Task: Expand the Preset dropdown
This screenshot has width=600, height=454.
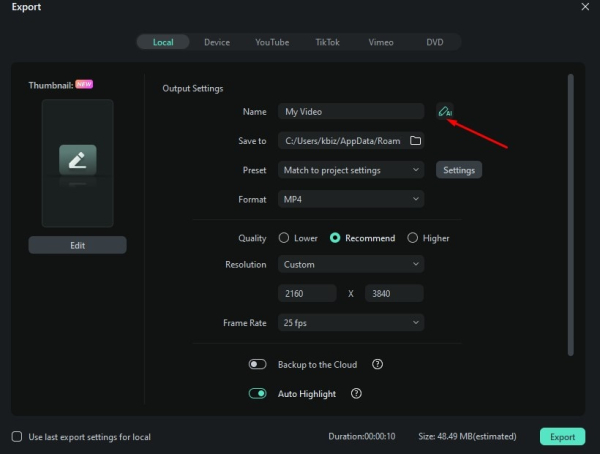Action: (350, 170)
